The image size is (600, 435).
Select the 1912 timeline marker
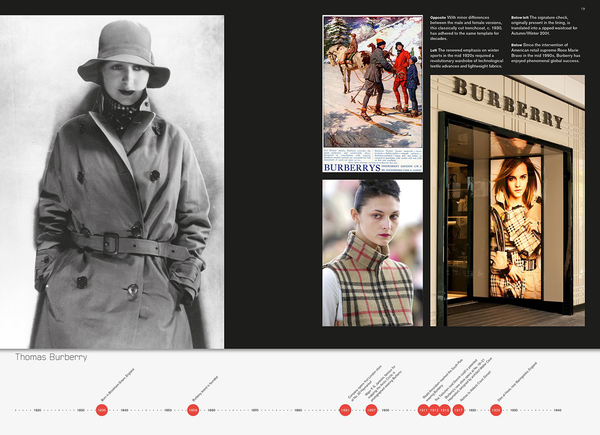point(434,410)
